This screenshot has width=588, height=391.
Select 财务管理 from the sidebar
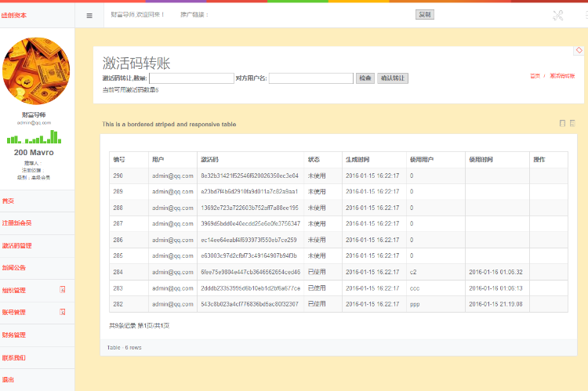(13, 335)
